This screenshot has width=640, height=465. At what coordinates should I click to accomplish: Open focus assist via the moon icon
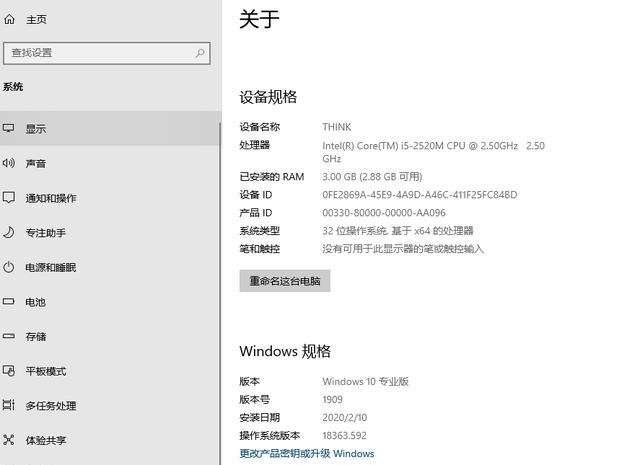click(x=9, y=233)
